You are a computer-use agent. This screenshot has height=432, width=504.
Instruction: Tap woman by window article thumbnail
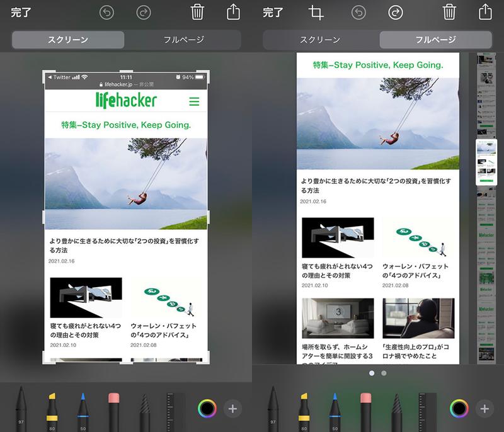(x=418, y=318)
